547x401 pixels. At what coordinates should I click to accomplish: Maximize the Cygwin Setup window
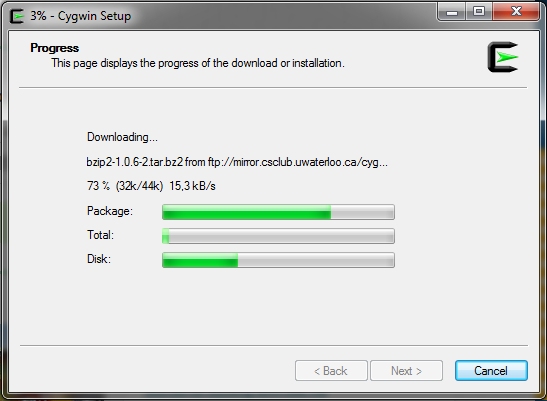[x=479, y=13]
